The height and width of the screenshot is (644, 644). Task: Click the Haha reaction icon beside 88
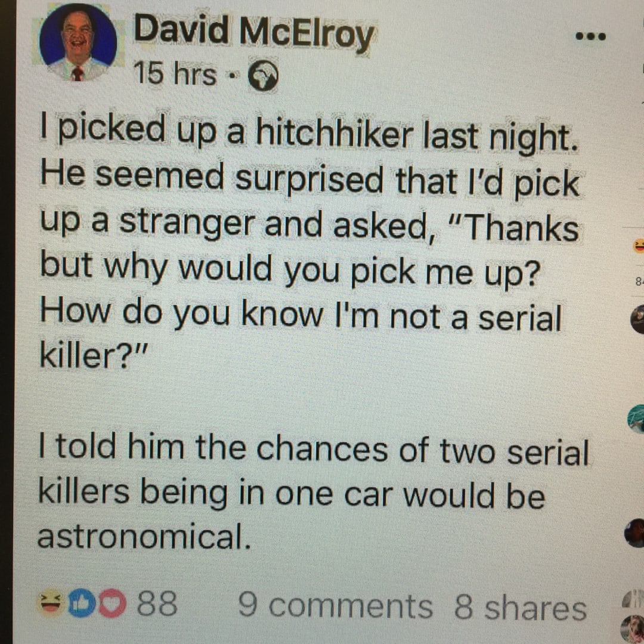52,603
